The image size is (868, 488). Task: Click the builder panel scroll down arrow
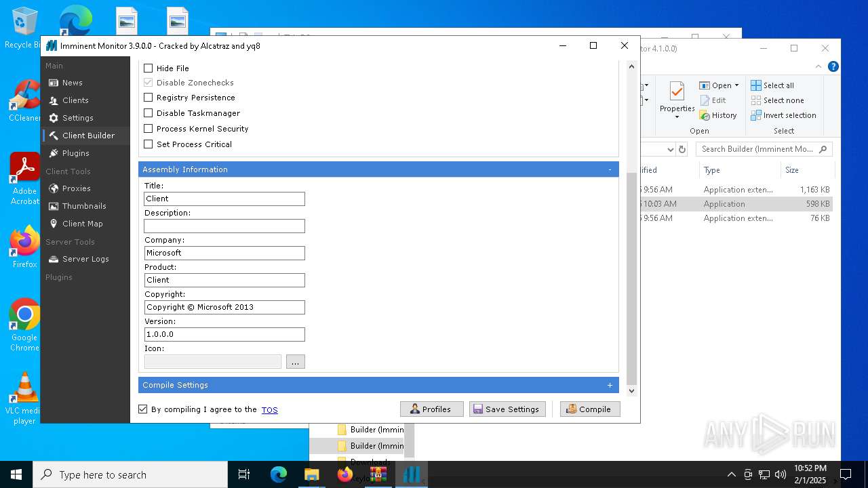(x=631, y=390)
